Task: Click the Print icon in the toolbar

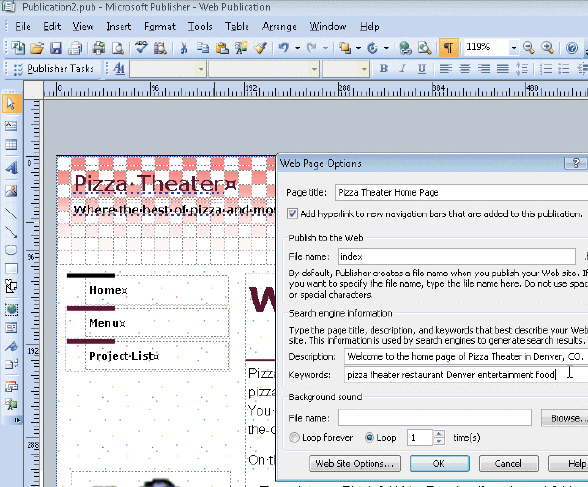Action: [x=99, y=48]
